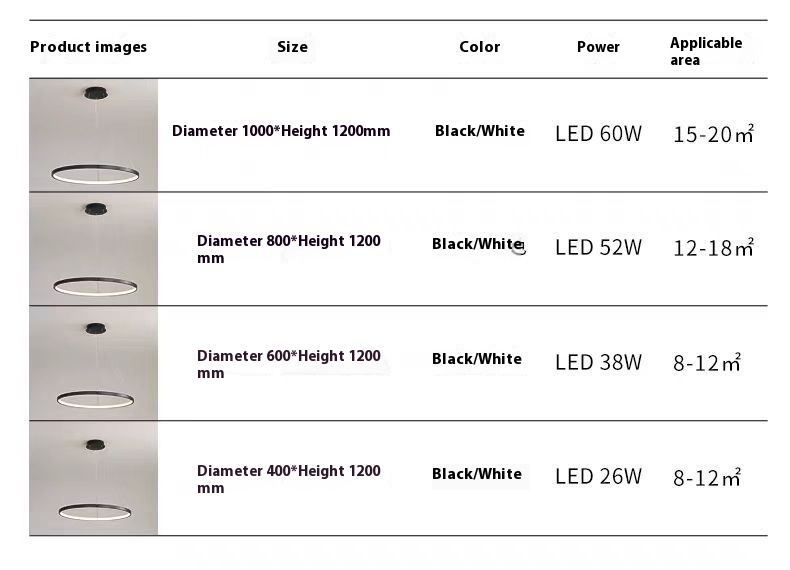Click the Color column header
This screenshot has width=790, height=570.
479,47
